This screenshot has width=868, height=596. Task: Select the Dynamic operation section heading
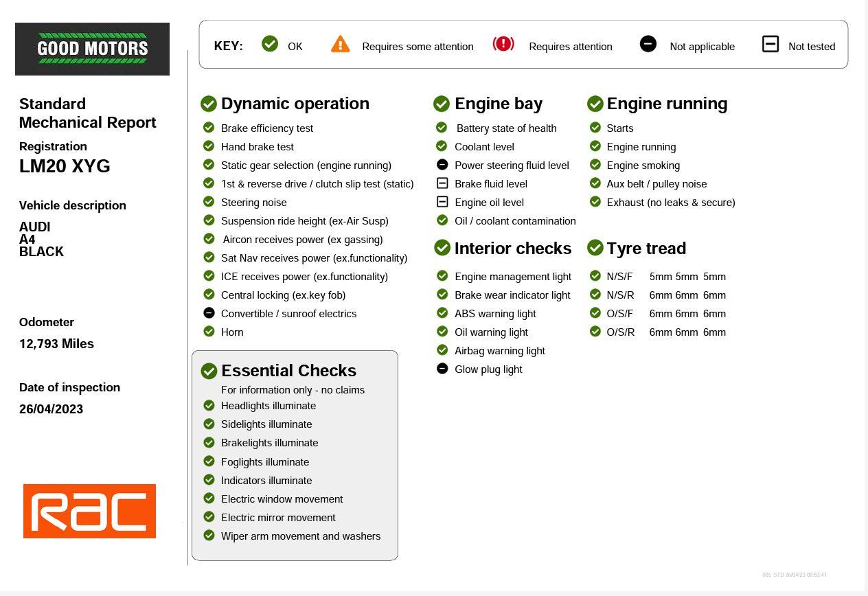pyautogui.click(x=295, y=104)
